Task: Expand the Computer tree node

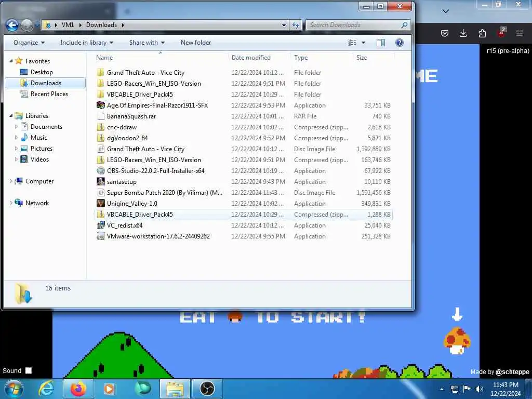Action: tap(11, 181)
